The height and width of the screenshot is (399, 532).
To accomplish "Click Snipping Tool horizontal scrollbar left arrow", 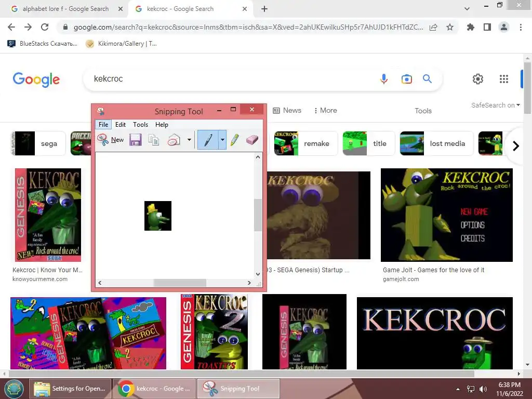I will (x=100, y=283).
